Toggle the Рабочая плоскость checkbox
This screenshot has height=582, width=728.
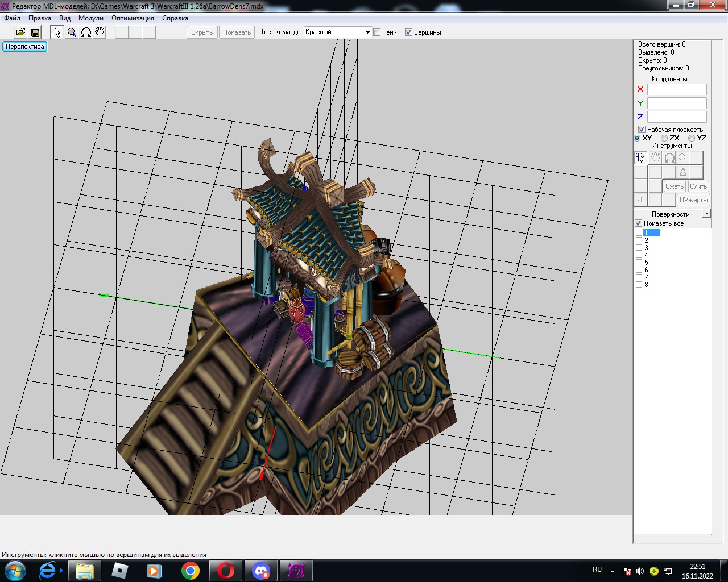tap(642, 130)
